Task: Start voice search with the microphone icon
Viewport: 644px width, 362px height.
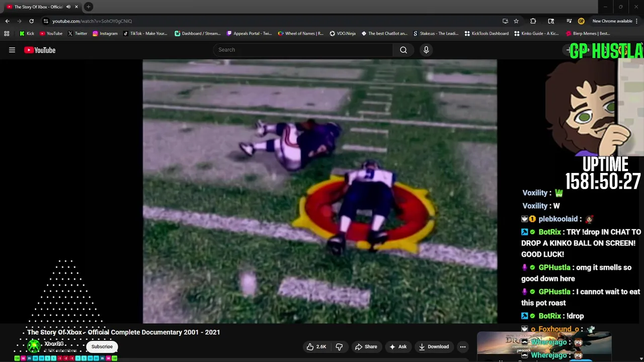Action: tap(426, 50)
